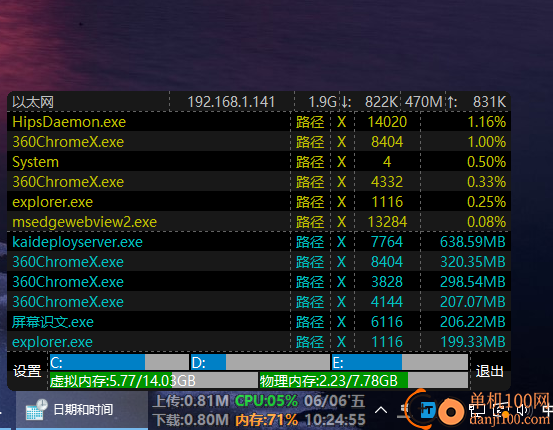The height and width of the screenshot is (430, 553).
Task: Click the orange recorder tray icon
Action: [x=451, y=411]
